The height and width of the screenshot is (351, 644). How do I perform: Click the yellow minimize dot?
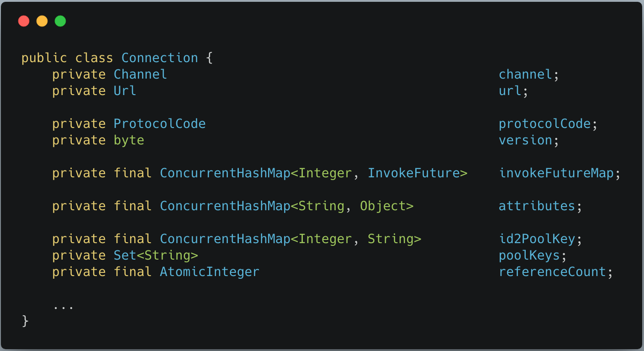42,21
